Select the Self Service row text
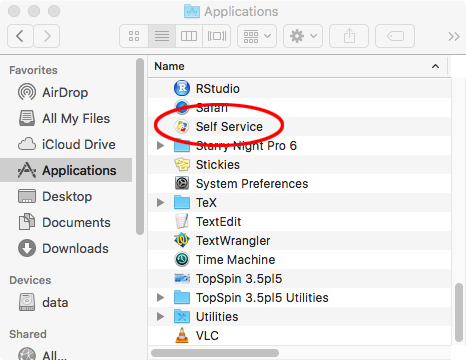The width and height of the screenshot is (466, 360). pyautogui.click(x=229, y=127)
